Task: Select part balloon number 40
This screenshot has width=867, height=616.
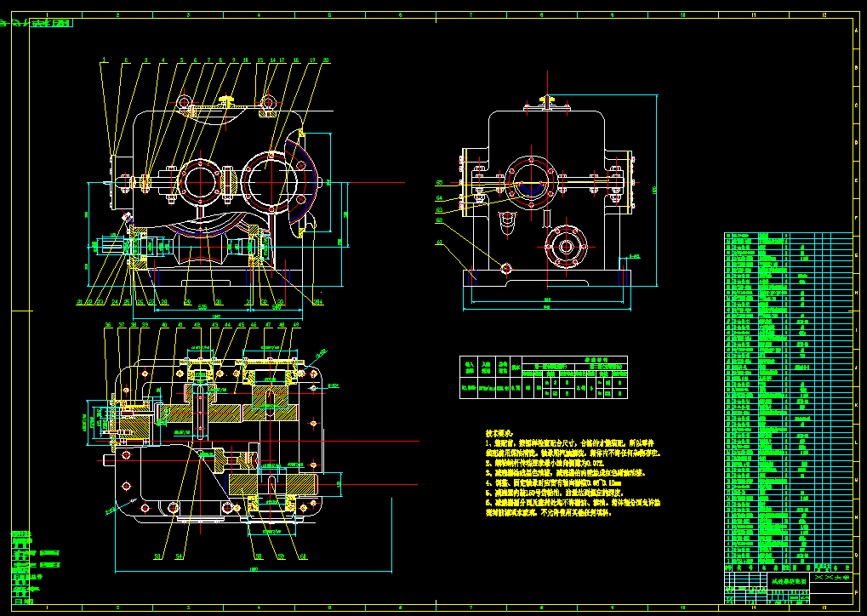Action: [x=164, y=325]
